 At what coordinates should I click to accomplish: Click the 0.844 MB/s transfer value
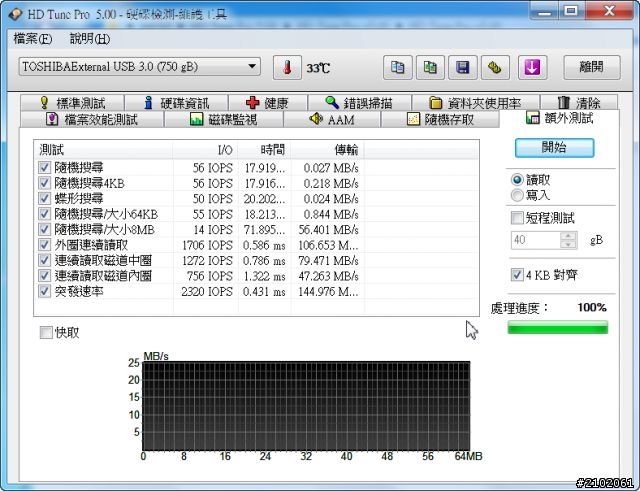[331, 214]
